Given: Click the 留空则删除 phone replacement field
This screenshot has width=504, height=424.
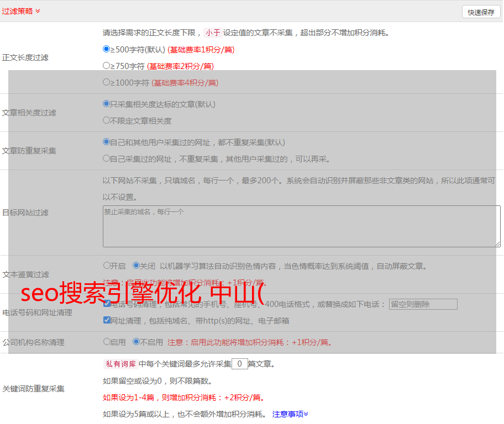Looking at the screenshot, I should point(423,304).
